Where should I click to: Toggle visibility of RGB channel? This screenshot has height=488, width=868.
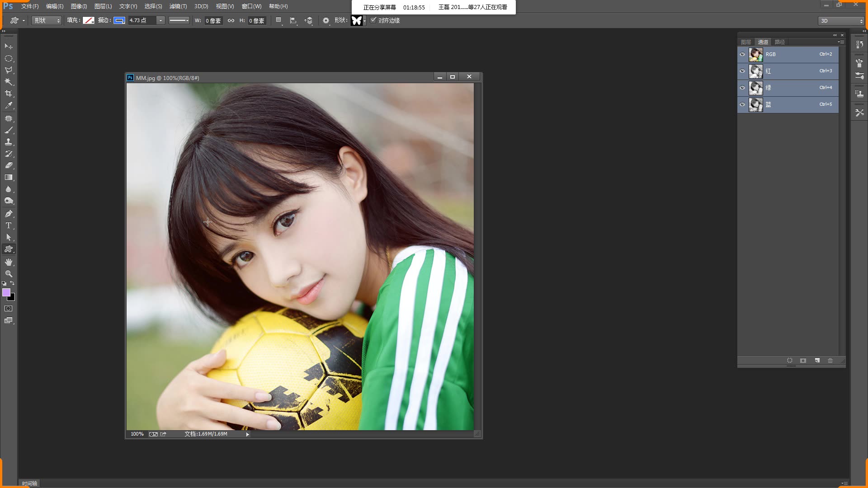tap(742, 54)
